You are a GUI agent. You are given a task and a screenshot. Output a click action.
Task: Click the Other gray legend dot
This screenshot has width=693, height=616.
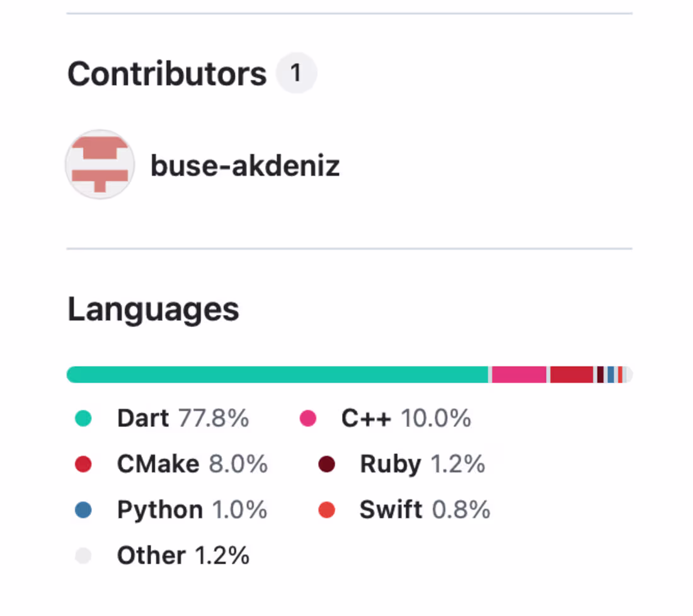pos(83,556)
